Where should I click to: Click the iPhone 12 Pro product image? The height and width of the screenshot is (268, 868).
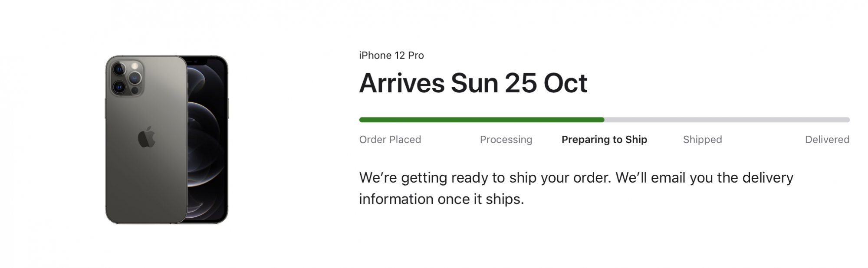tap(166, 139)
